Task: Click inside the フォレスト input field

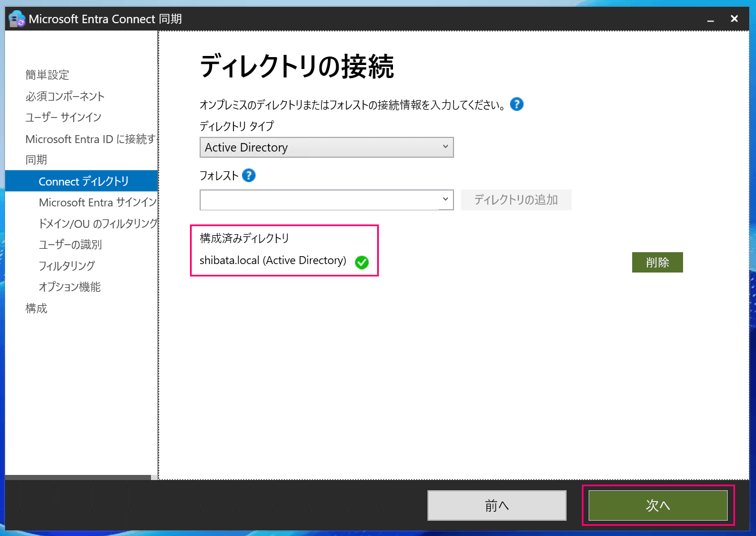Action: pos(319,200)
